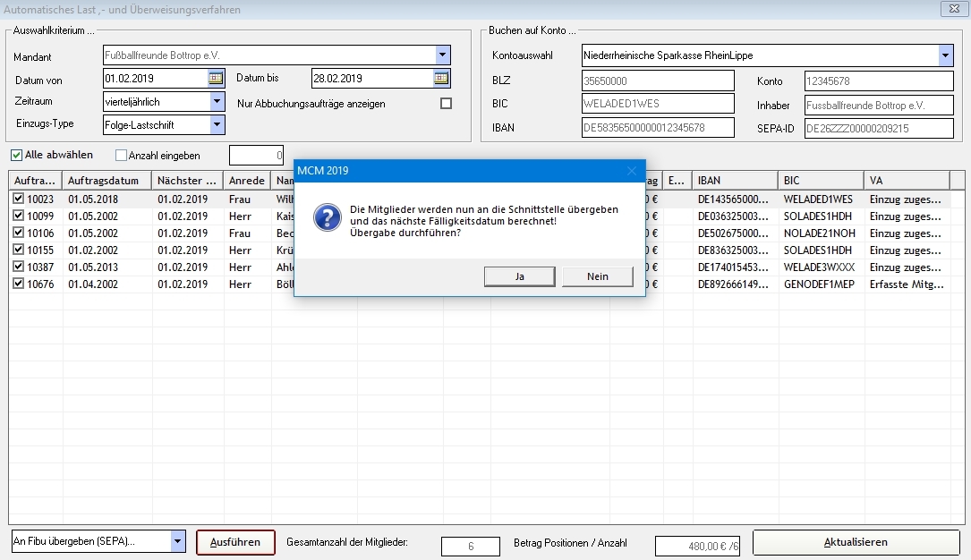Click the account IBAN field
This screenshot has width=971, height=560.
(659, 127)
